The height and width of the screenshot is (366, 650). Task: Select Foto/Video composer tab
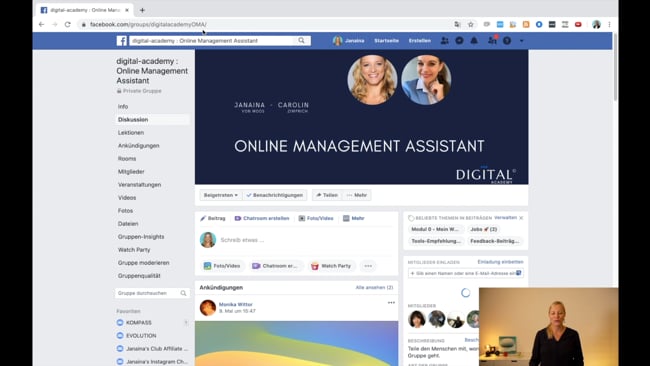click(316, 218)
